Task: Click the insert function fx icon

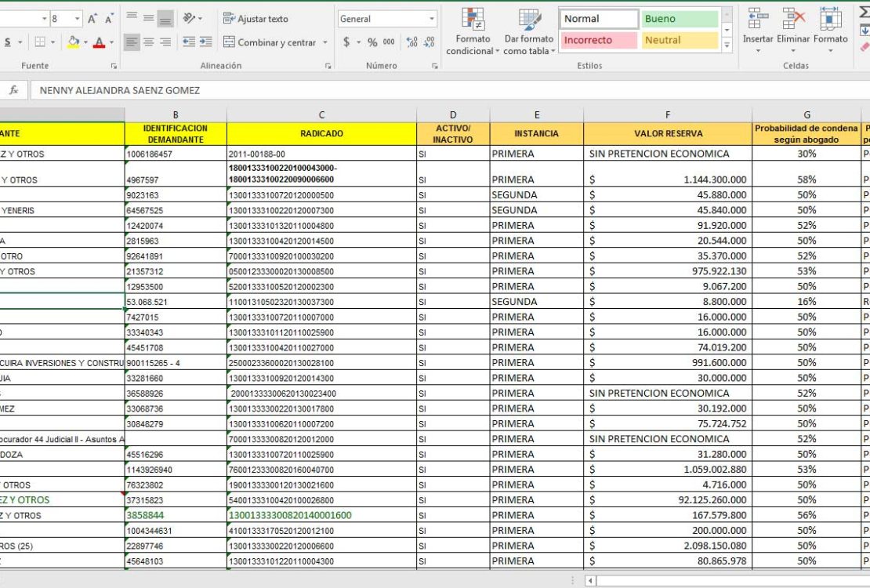Action: (x=13, y=90)
